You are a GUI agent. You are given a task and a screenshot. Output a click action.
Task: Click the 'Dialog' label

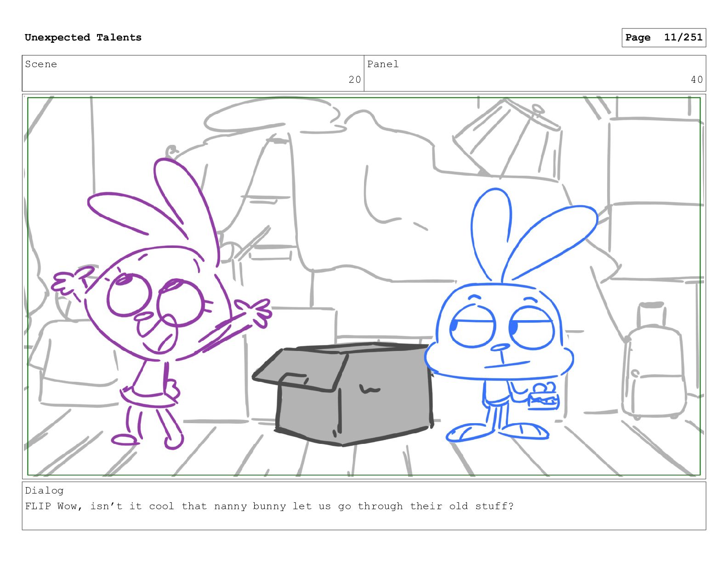44,491
